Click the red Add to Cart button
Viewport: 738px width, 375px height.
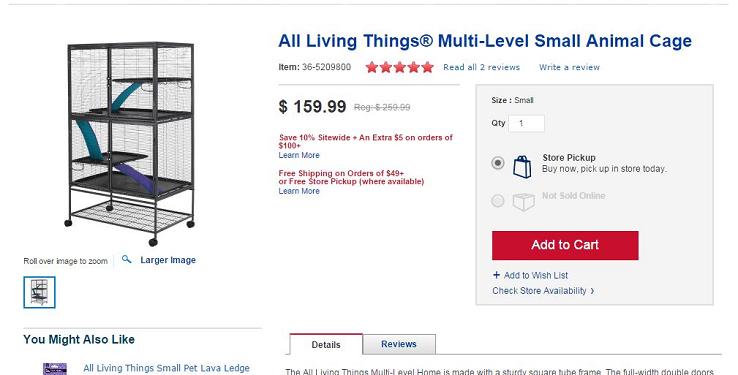point(565,245)
